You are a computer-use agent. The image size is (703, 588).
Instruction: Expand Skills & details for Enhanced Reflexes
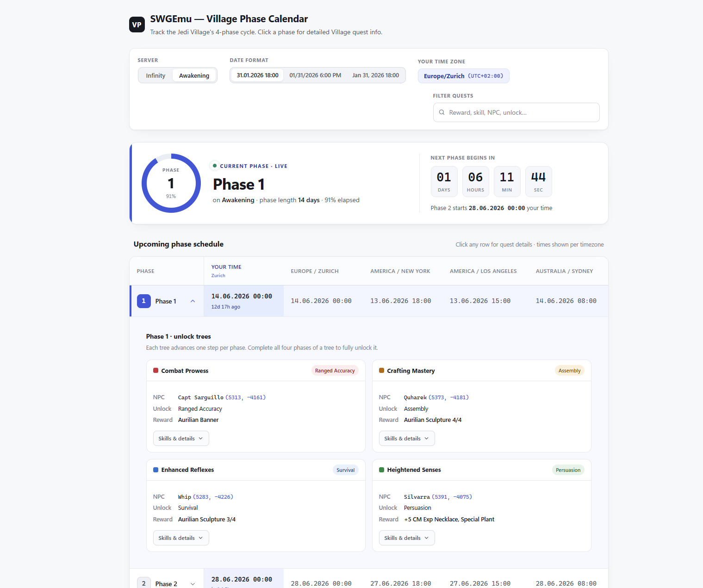point(181,538)
